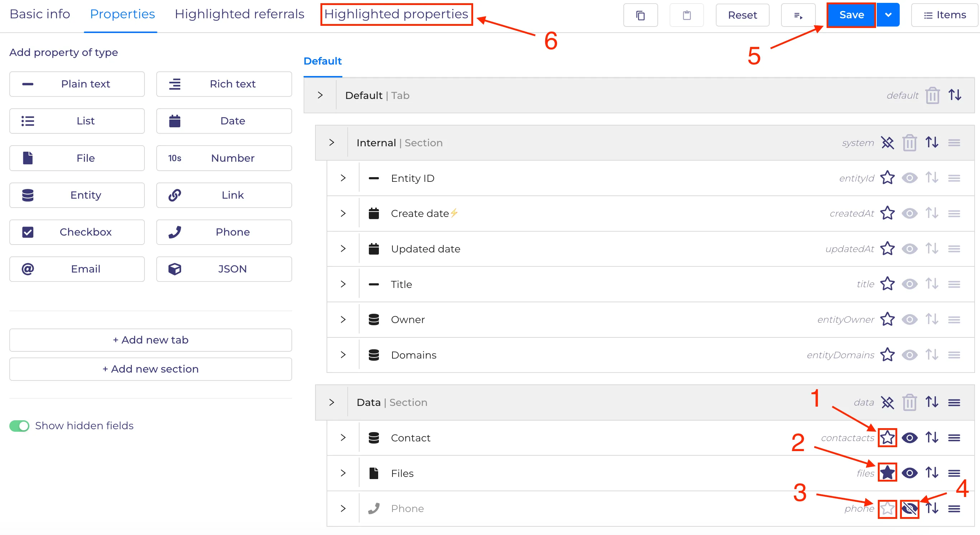Screen dimensions: 980x535
Task: Click the drag handle on Data section
Action: (x=954, y=403)
